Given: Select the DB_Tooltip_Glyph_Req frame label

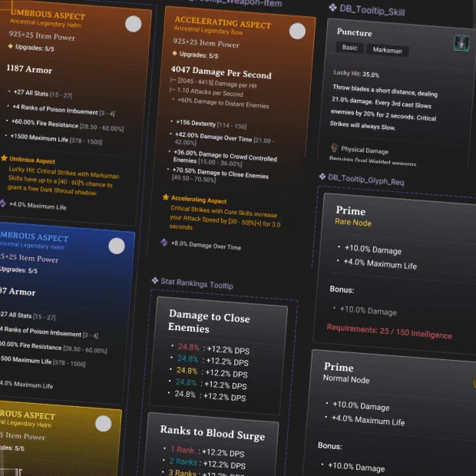Looking at the screenshot, I should [365, 180].
